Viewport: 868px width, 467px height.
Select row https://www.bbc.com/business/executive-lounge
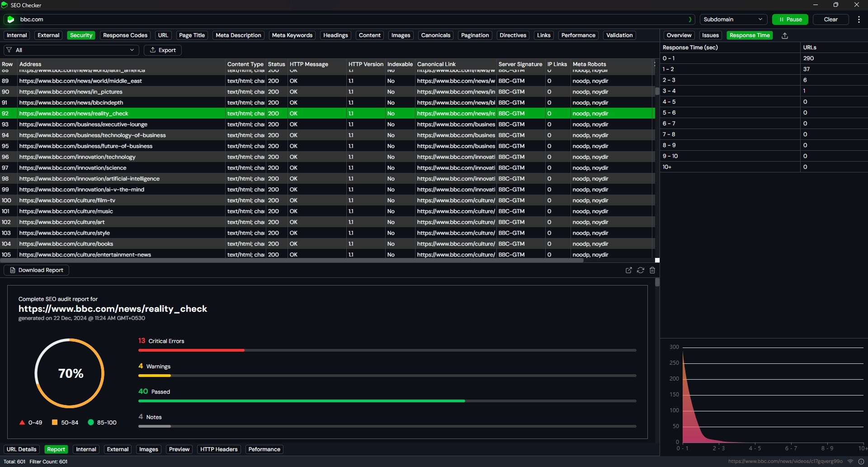(326, 124)
